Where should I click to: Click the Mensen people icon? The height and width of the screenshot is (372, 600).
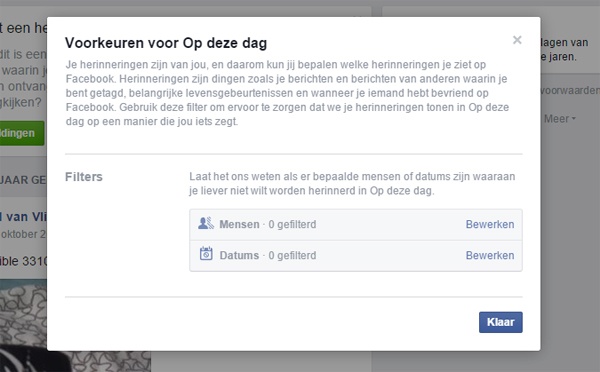coord(206,223)
